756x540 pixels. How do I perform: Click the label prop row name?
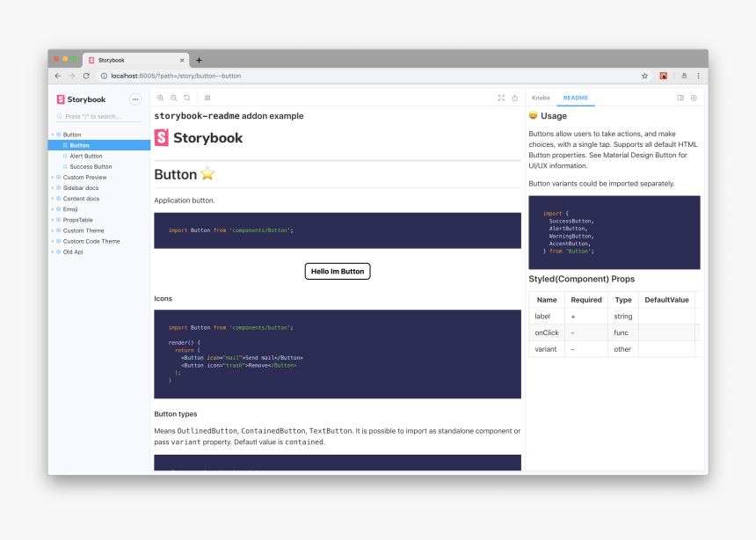542,316
